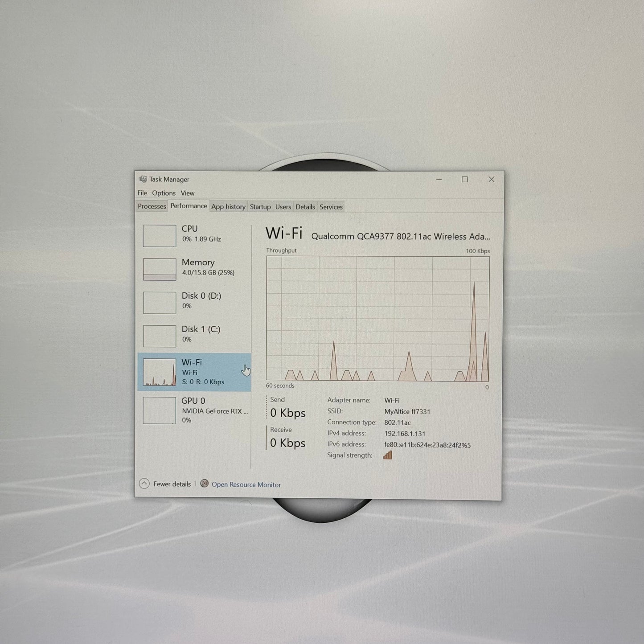This screenshot has width=644, height=644.
Task: Click the Fewer details chevron icon
Action: (144, 484)
